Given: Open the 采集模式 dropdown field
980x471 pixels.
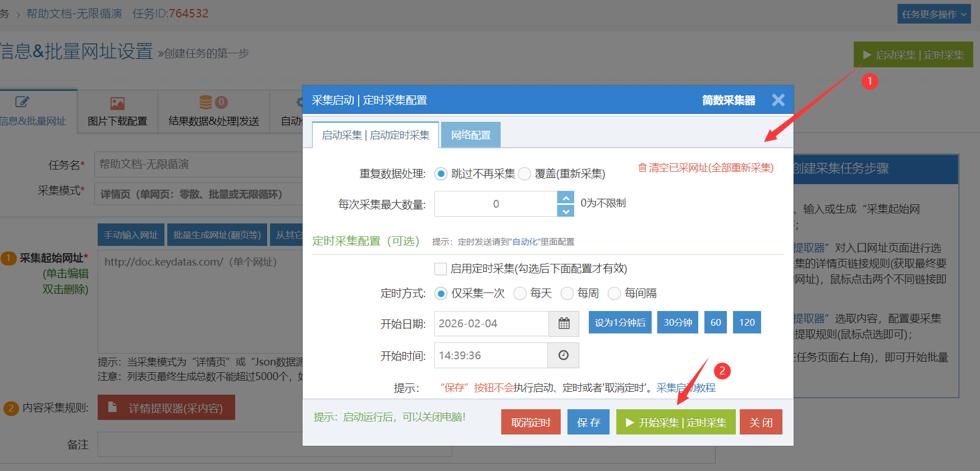Looking at the screenshot, I should pyautogui.click(x=199, y=194).
